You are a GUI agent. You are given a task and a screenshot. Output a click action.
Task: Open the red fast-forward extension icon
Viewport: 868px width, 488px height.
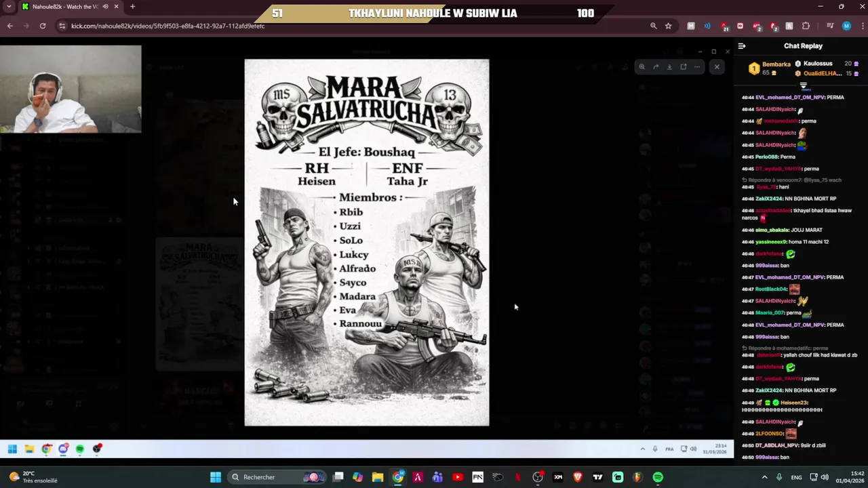tap(740, 26)
